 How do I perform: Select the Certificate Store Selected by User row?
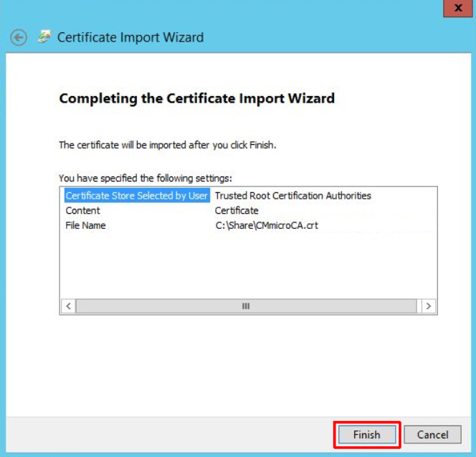(137, 196)
